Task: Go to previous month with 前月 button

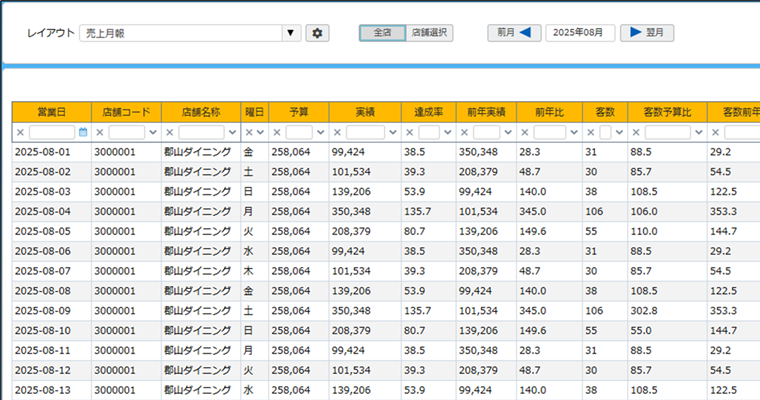Action: [x=514, y=33]
